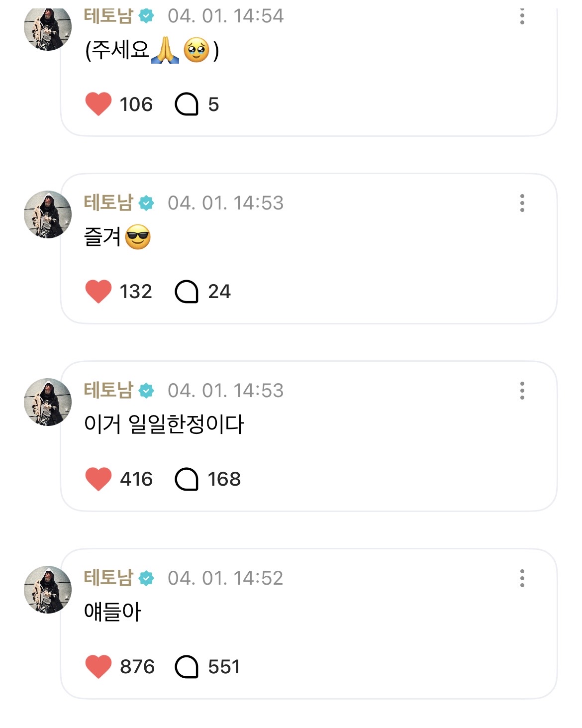Toggle heart on the 즐겨 post

coord(98,291)
